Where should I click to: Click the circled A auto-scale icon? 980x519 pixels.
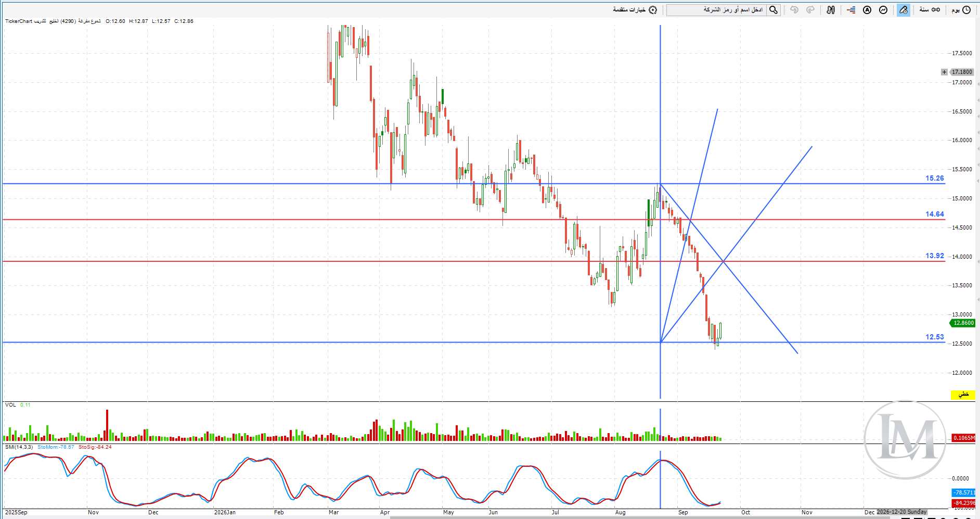point(867,10)
